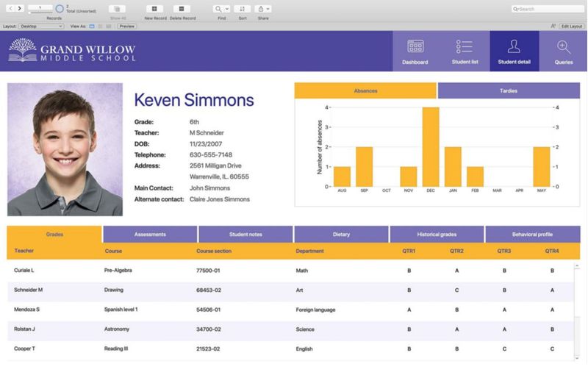
Task: Go to the previous record arrow
Action: (x=11, y=8)
